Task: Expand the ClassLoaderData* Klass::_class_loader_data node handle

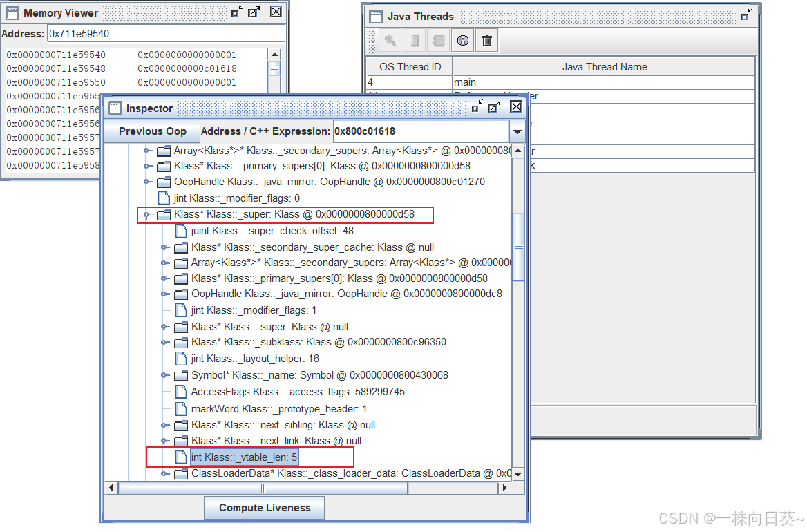Action: tap(165, 473)
